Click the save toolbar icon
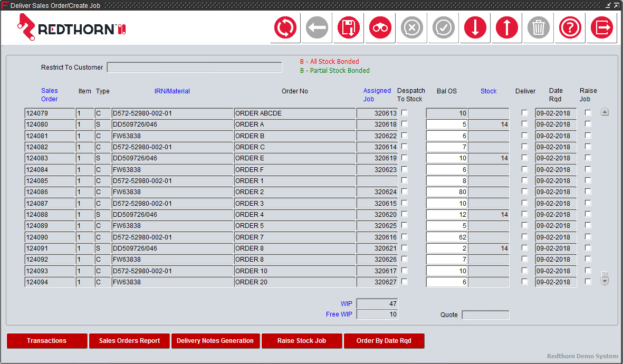This screenshot has width=623, height=364. point(348,27)
